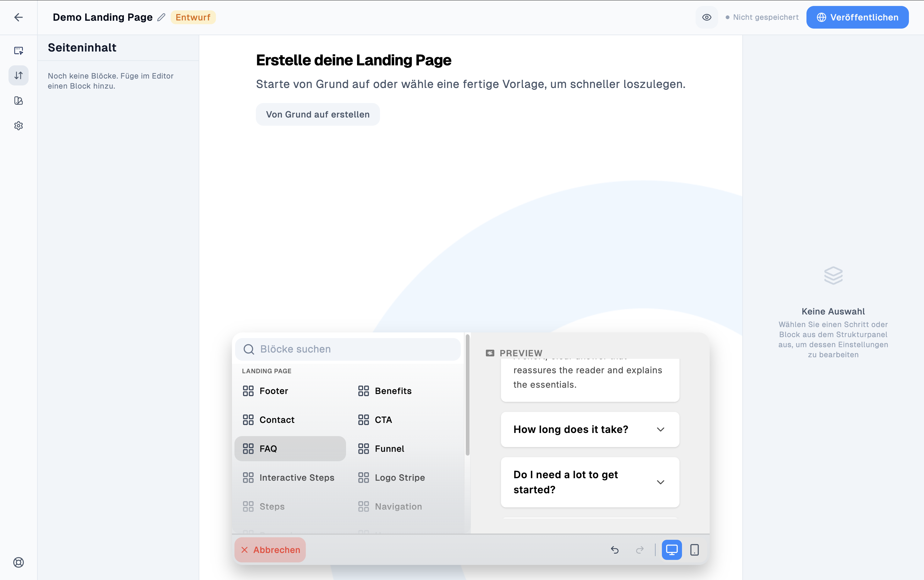Image resolution: width=924 pixels, height=580 pixels.
Task: Click the Navigation block grid icon
Action: 363,506
